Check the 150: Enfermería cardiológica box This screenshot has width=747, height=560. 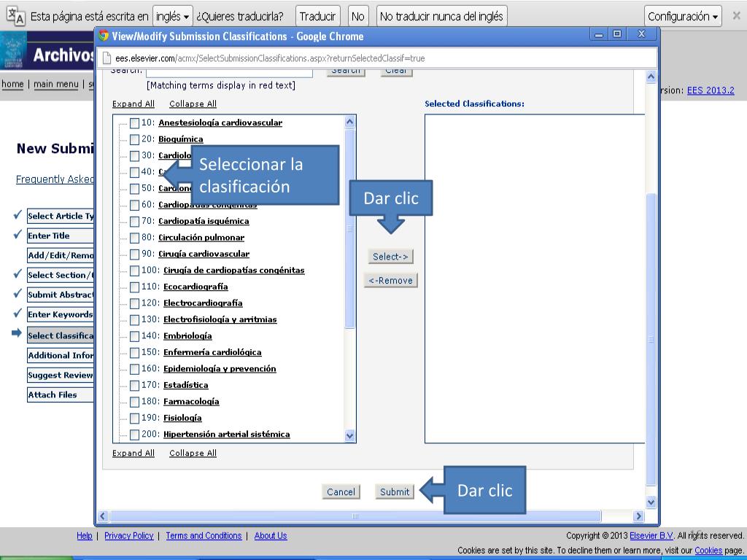click(x=134, y=353)
